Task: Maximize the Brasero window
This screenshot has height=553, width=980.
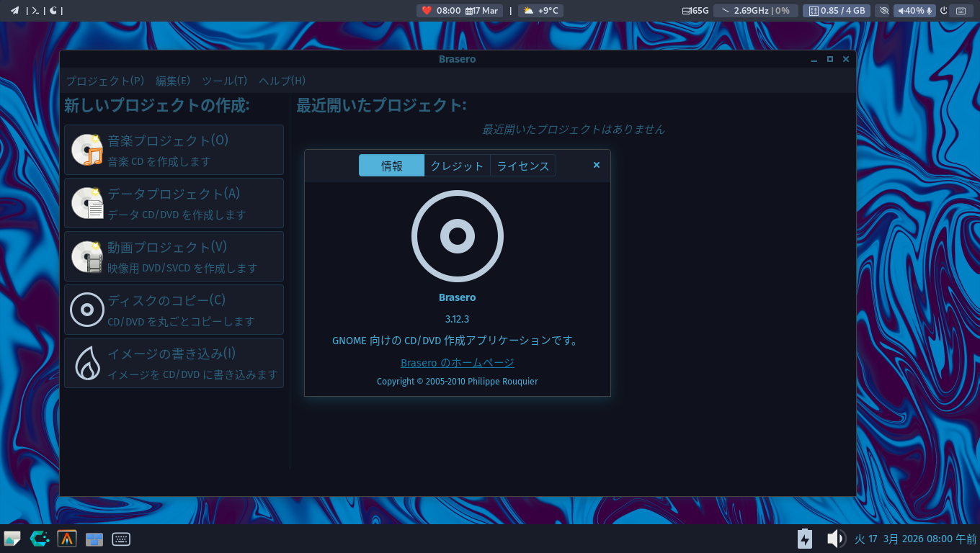Action: 830,59
